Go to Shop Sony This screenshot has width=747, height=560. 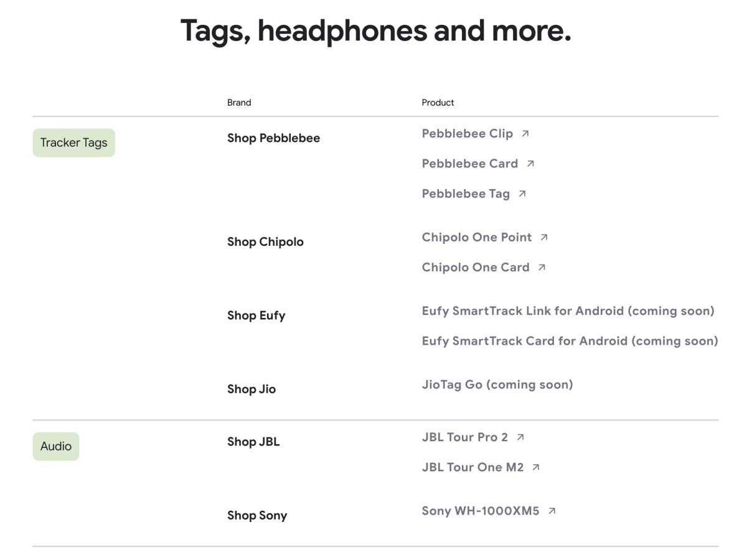pyautogui.click(x=256, y=515)
